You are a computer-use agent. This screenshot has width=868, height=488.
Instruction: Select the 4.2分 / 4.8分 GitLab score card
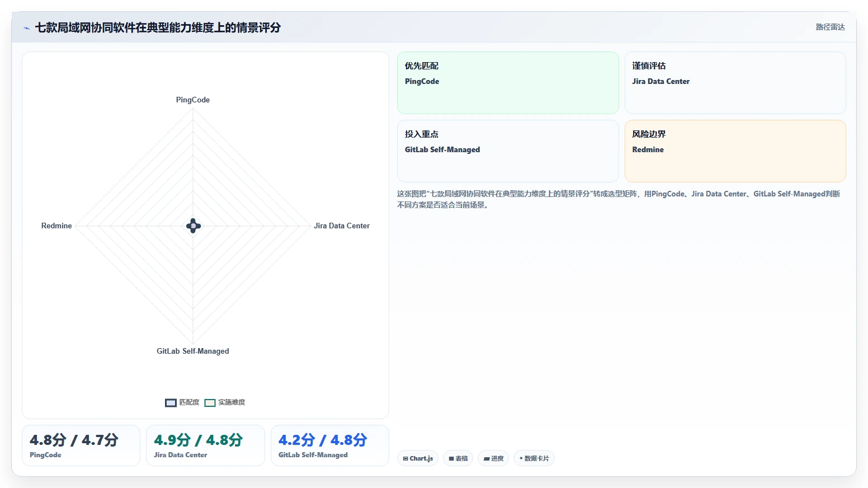click(330, 445)
